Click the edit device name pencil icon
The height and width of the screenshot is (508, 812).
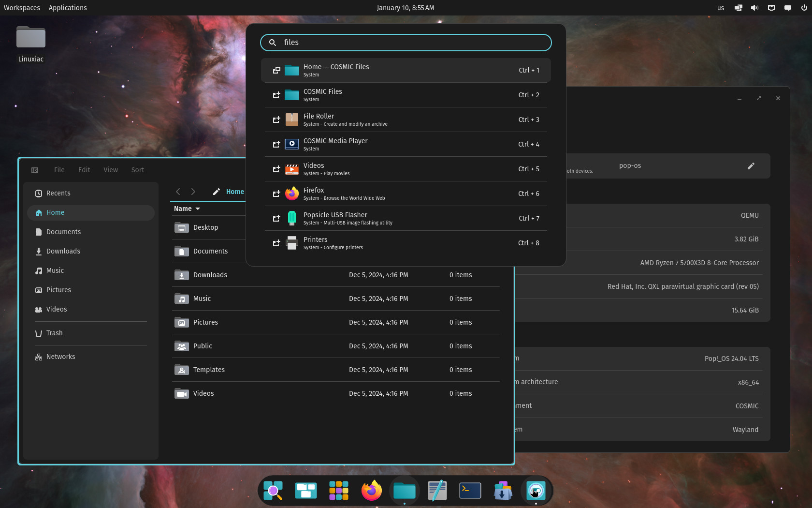tap(751, 166)
